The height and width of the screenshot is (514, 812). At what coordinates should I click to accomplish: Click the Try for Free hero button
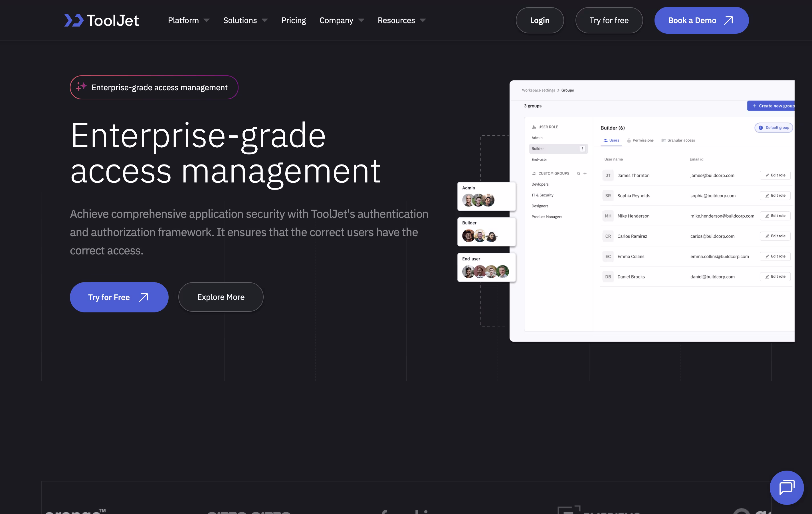(119, 297)
